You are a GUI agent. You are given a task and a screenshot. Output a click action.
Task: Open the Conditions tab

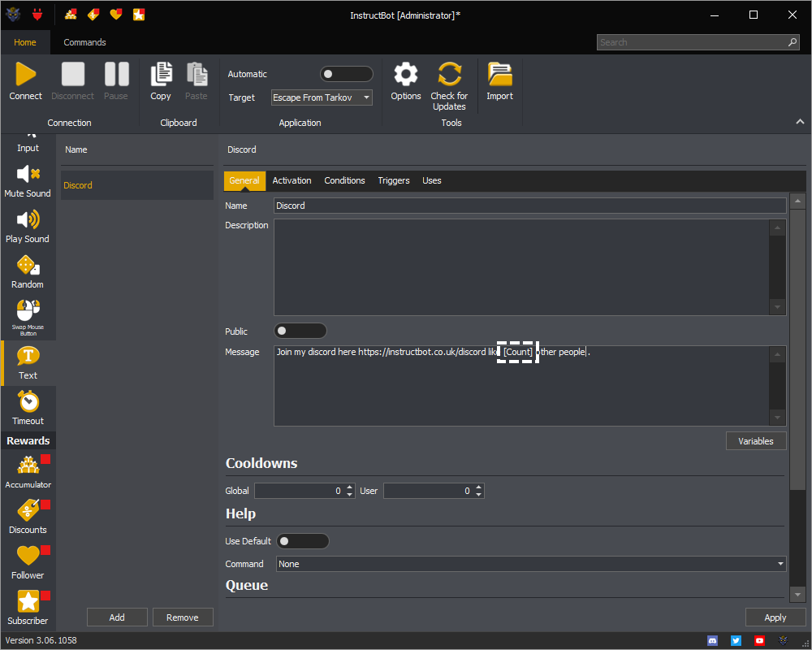click(344, 180)
